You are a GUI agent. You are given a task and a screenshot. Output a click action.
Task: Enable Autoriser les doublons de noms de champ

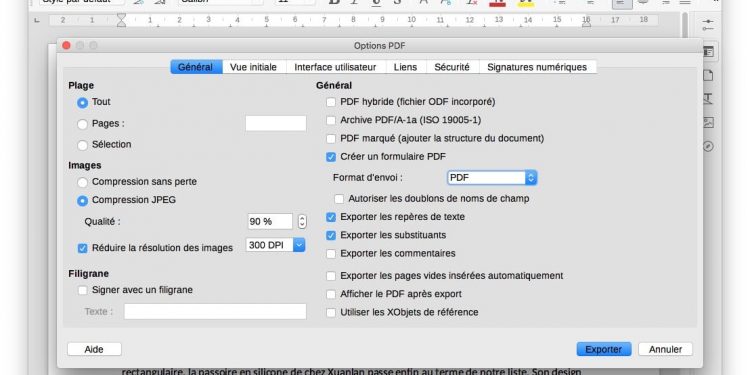click(x=339, y=199)
